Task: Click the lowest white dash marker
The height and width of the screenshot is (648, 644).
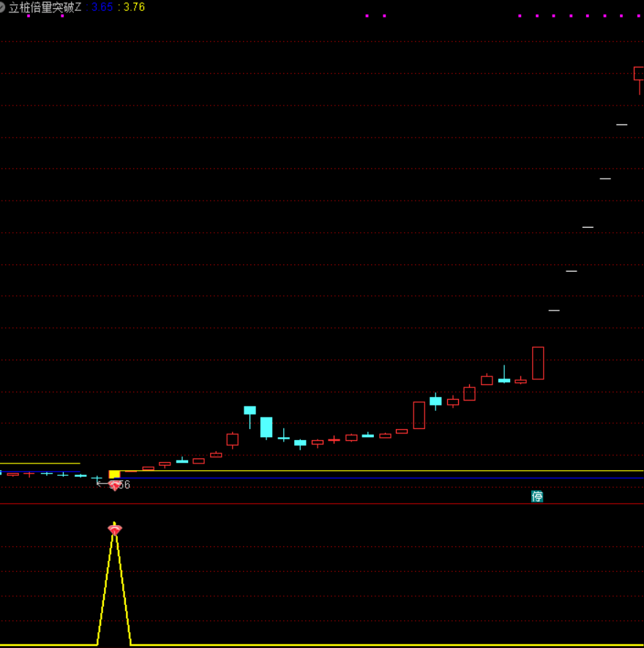Action: coord(554,310)
